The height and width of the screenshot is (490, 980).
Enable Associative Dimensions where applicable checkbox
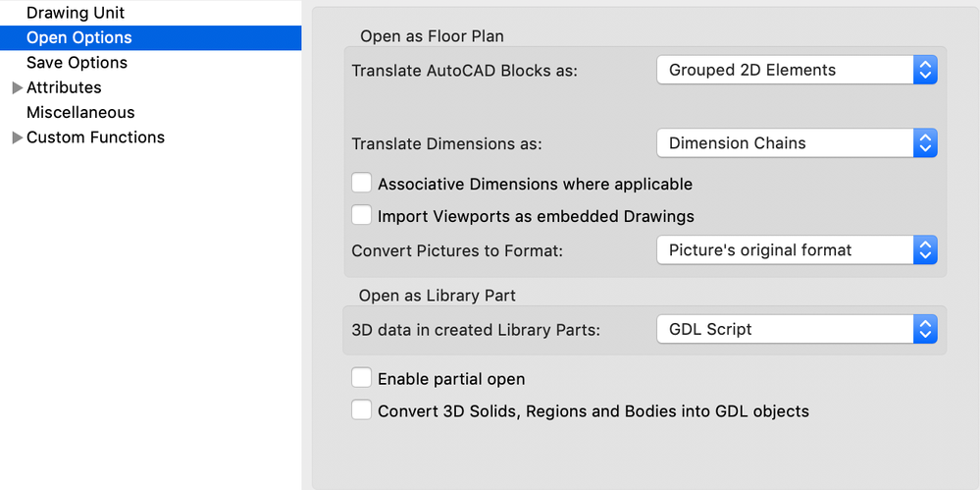click(362, 183)
